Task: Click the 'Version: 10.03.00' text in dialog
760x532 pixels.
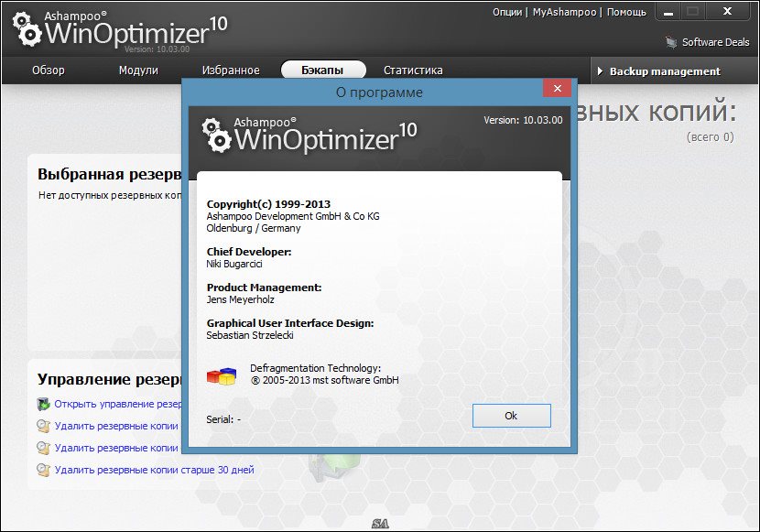Action: (x=523, y=120)
